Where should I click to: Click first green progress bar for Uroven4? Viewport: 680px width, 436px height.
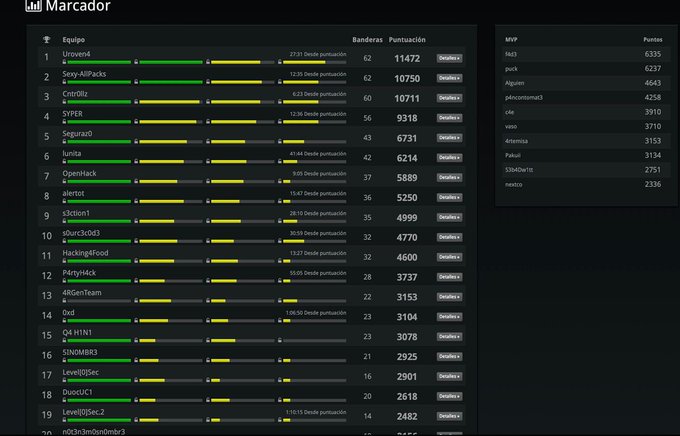tap(99, 63)
